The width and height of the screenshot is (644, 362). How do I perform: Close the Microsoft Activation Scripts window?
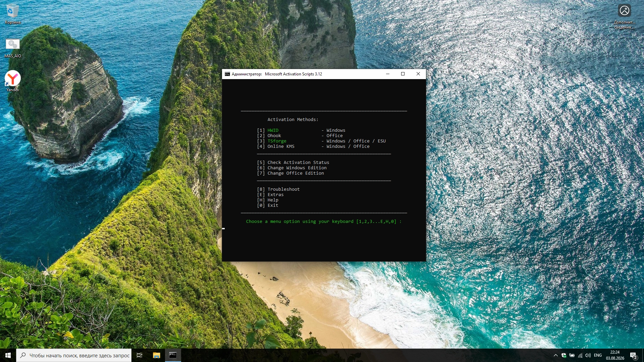[x=418, y=74]
